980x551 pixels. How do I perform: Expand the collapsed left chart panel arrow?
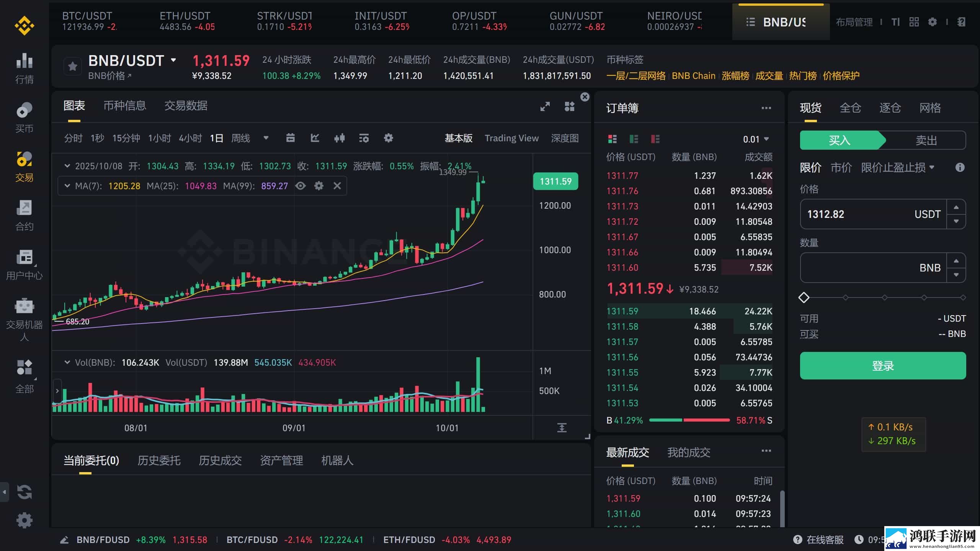click(x=57, y=391)
